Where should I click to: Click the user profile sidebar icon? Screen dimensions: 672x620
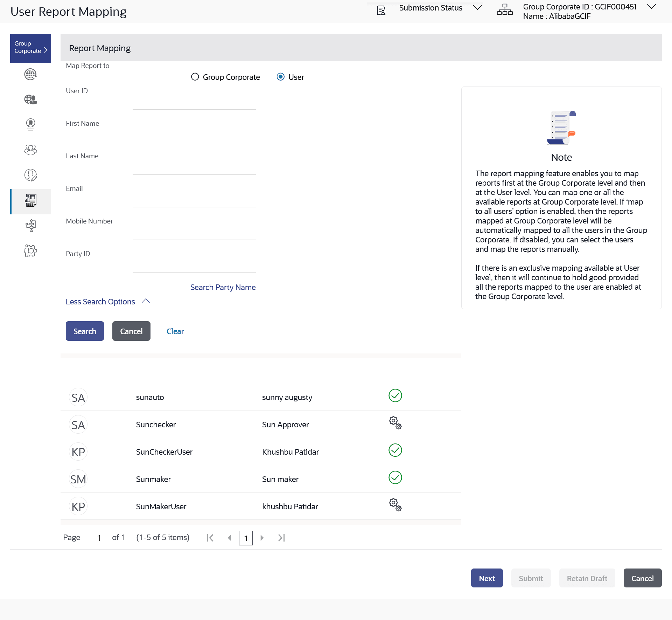point(30,124)
